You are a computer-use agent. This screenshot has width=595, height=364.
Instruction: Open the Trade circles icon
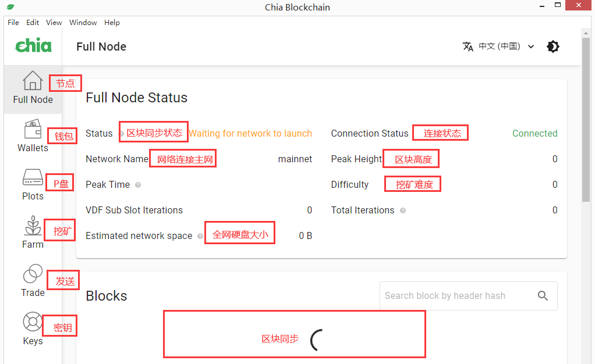point(33,274)
